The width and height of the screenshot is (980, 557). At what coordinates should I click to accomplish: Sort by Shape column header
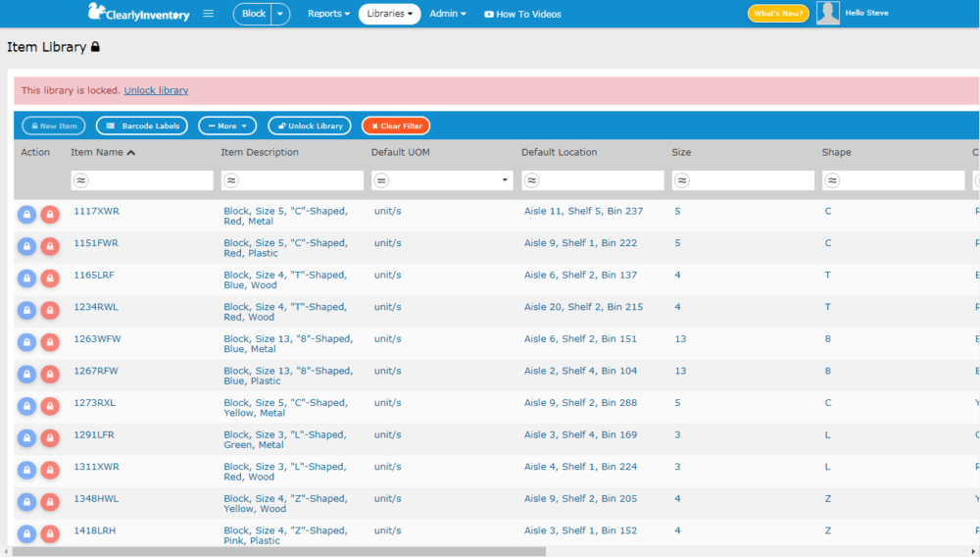coord(836,152)
